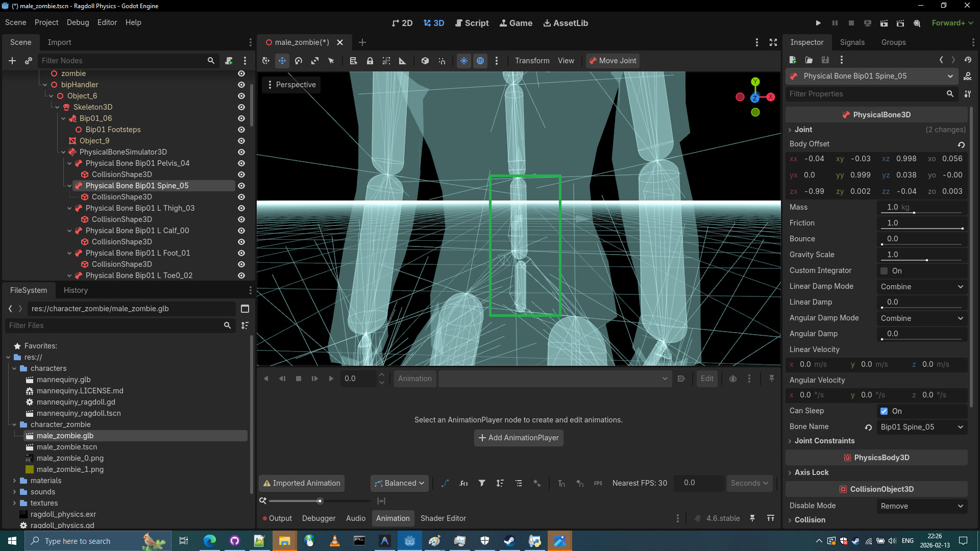980x551 pixels.
Task: Open the Linear Damp Mode dropdown
Action: (922, 287)
